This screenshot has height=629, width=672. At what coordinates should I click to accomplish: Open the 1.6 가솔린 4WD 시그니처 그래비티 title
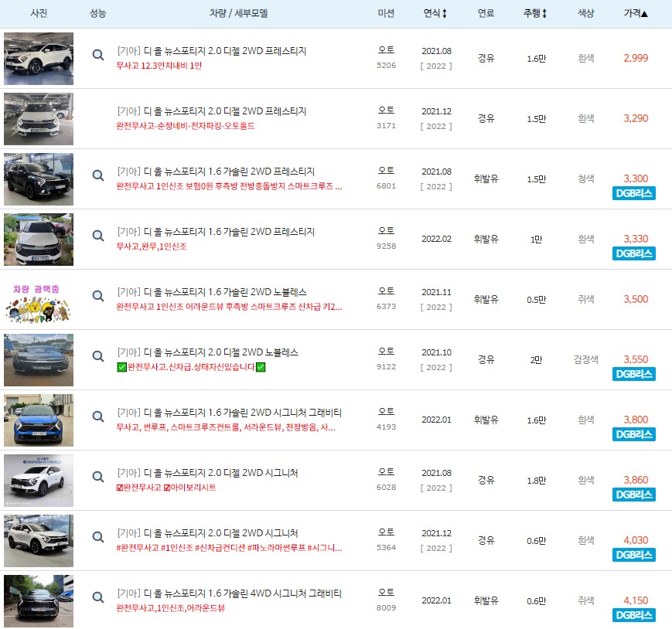229,594
